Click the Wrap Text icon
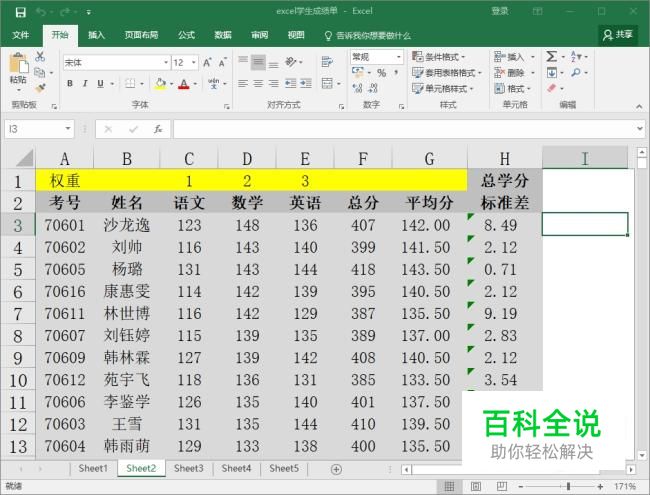Screen dimensions: 650x495 tap(327, 62)
